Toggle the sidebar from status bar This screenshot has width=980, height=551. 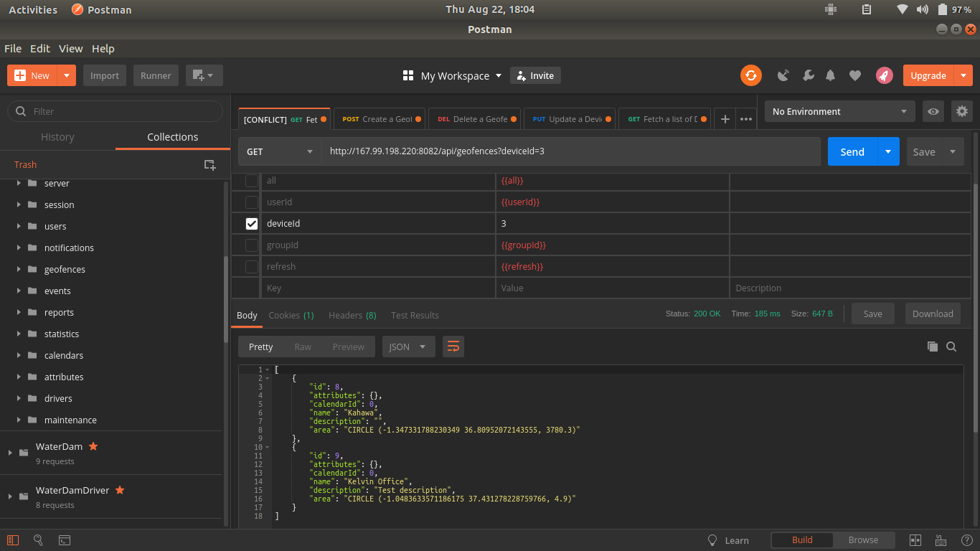tap(12, 540)
